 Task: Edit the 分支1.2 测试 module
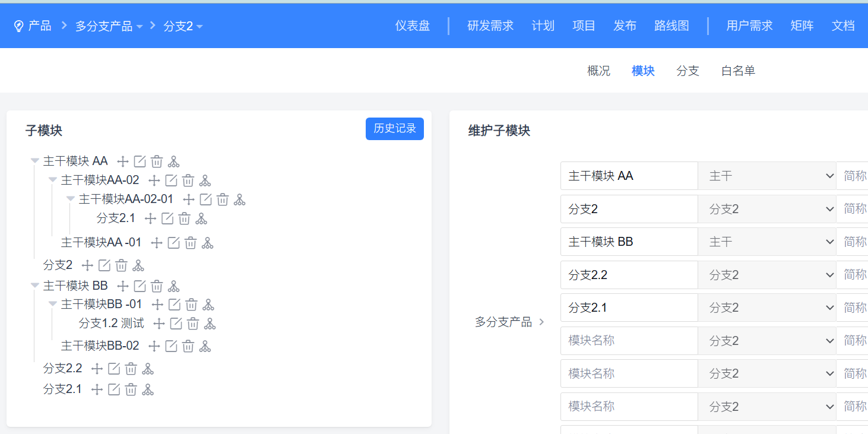pos(176,324)
